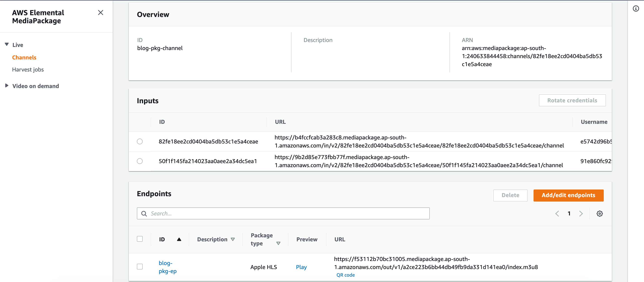Expand Video on demand section
This screenshot has width=644, height=282.
tap(7, 86)
